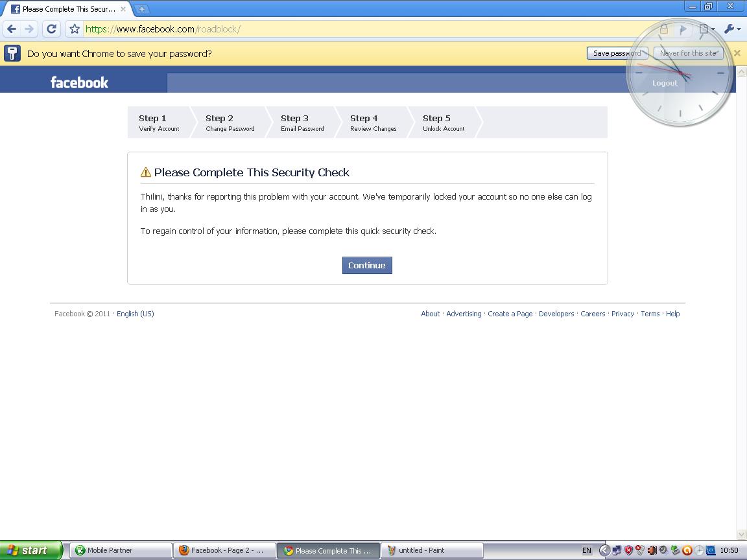Screen dimensions: 747x560
Task: Click the Logout link
Action: point(665,83)
